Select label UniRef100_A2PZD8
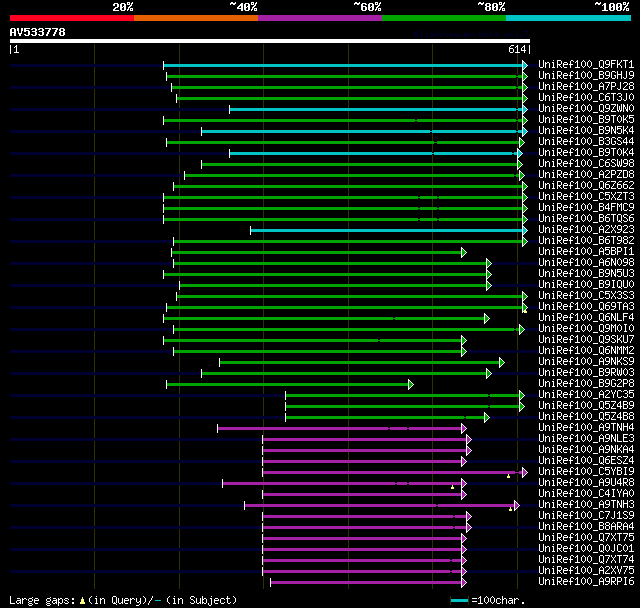 (x=586, y=175)
